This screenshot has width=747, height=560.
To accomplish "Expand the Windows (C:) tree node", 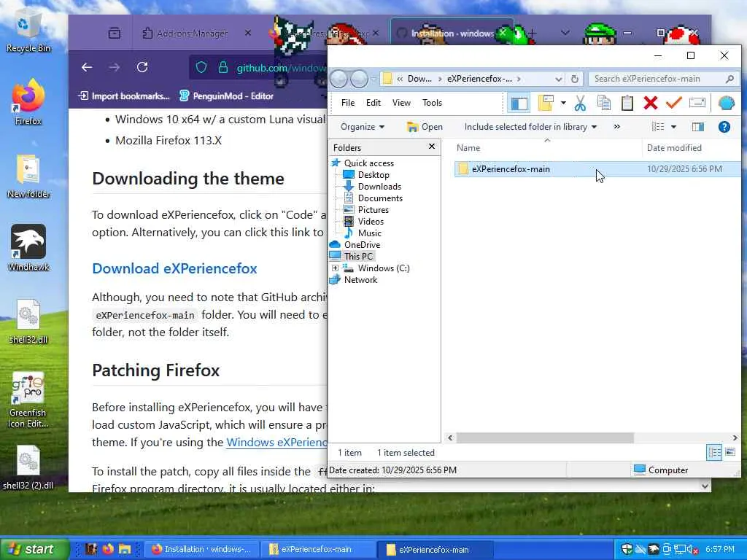I will (x=336, y=268).
